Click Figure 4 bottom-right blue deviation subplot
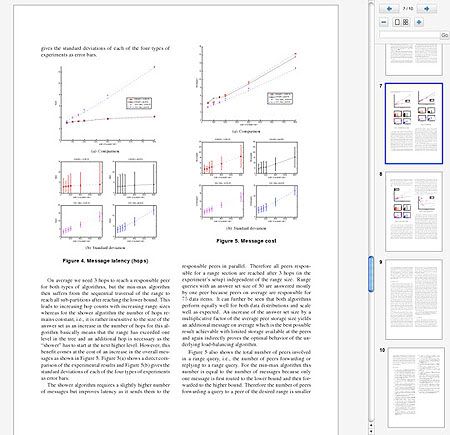Screen dimensions: 450x435 point(133,221)
